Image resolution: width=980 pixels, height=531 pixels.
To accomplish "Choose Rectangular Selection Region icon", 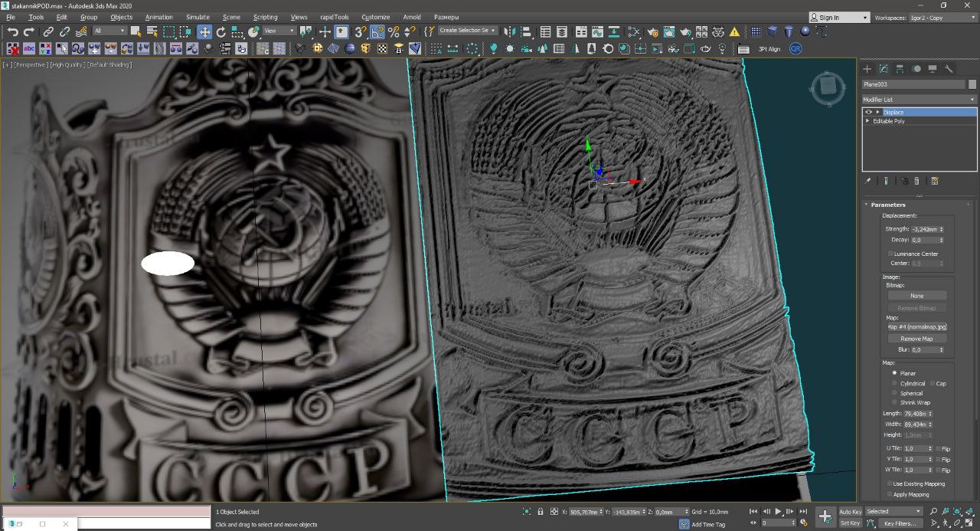I will coord(169,31).
